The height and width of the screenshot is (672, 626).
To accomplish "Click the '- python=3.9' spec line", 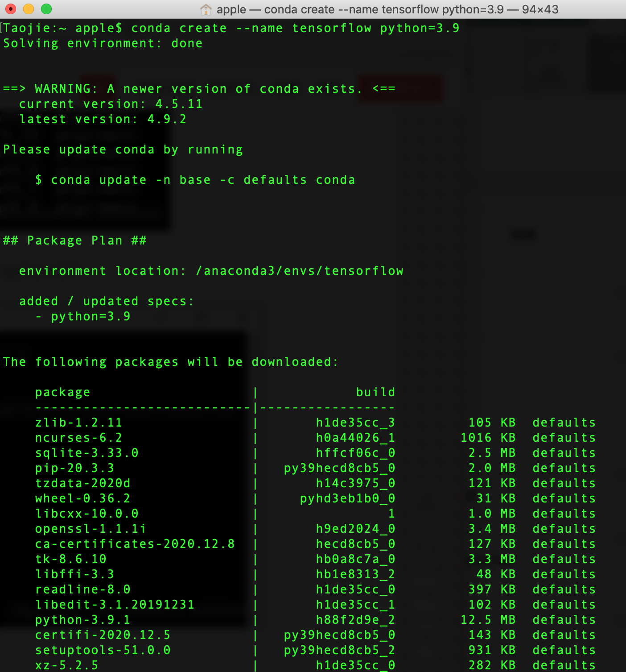I will click(x=83, y=316).
